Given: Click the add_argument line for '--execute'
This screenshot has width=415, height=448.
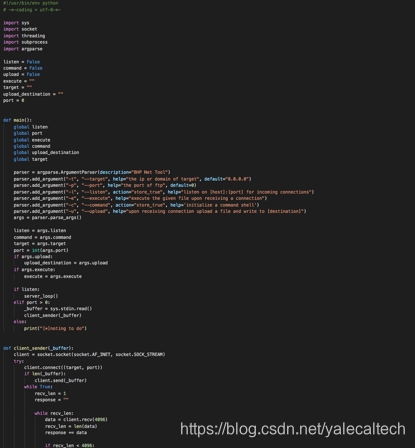Looking at the screenshot, I should (140, 198).
